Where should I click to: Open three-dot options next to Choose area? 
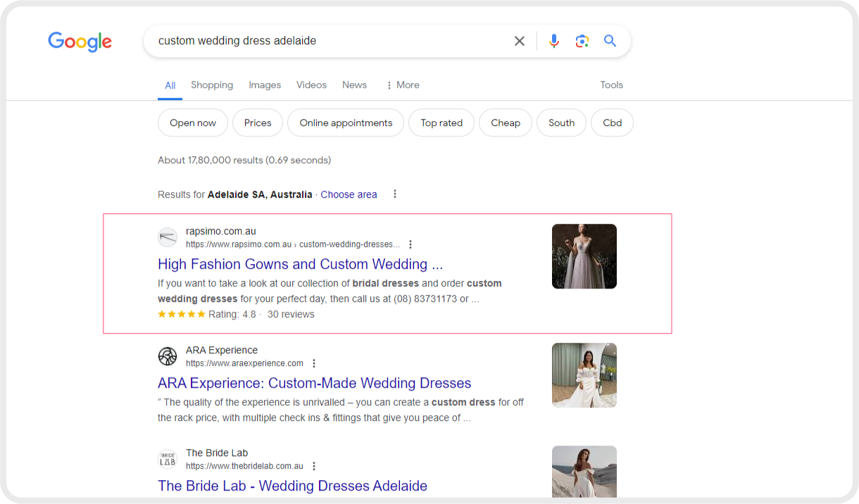395,194
